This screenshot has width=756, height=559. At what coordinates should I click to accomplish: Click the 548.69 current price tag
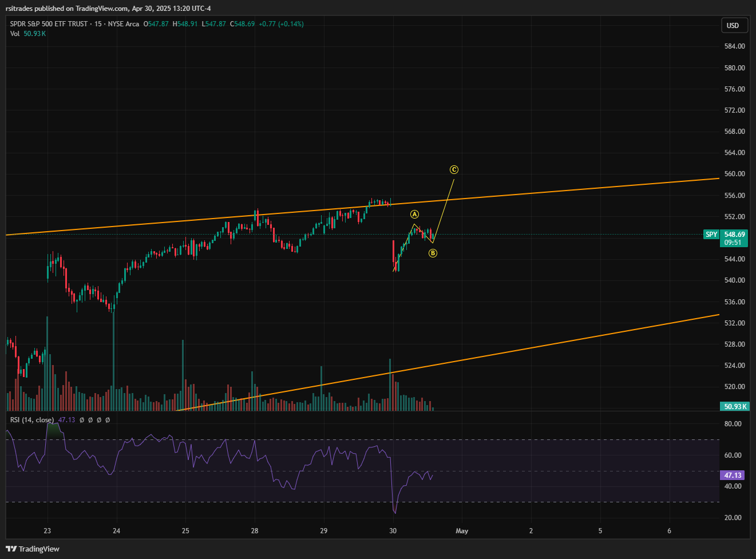(734, 235)
